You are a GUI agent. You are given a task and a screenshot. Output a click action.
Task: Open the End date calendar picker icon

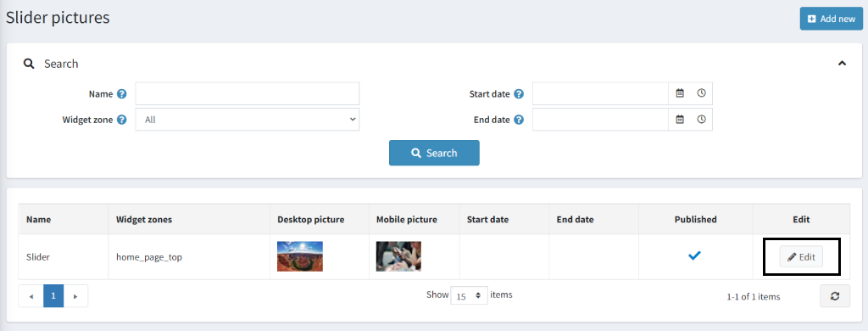coord(680,119)
